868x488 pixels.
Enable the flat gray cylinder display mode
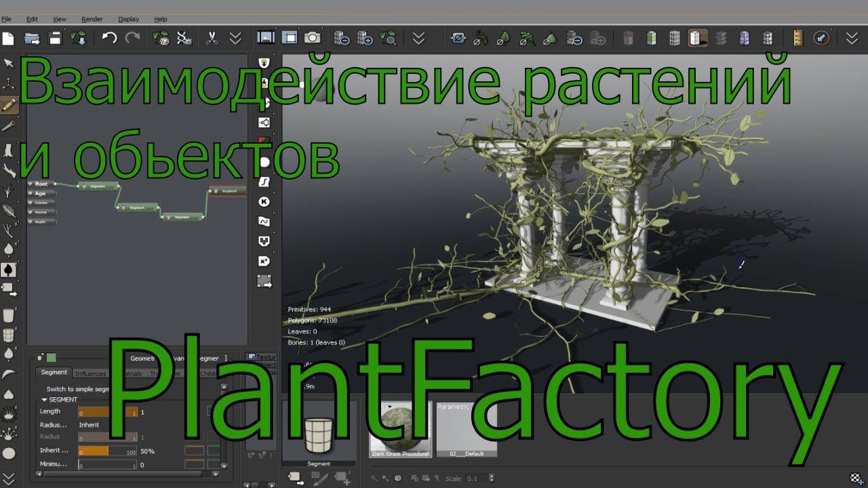[628, 38]
